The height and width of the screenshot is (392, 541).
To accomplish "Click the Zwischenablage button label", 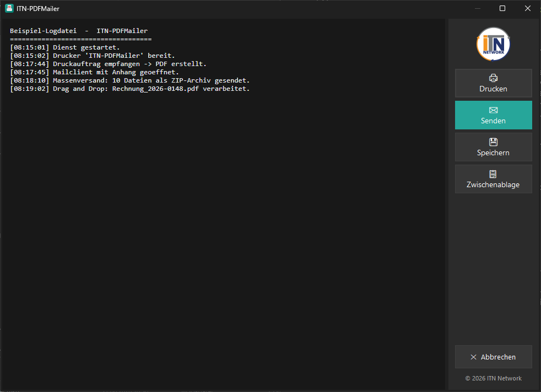I will (x=493, y=185).
